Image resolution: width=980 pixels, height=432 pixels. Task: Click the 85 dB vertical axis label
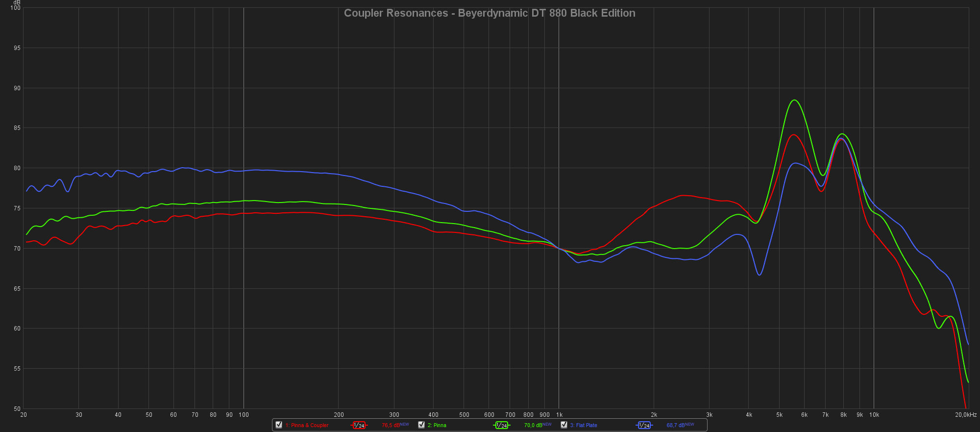pos(17,128)
